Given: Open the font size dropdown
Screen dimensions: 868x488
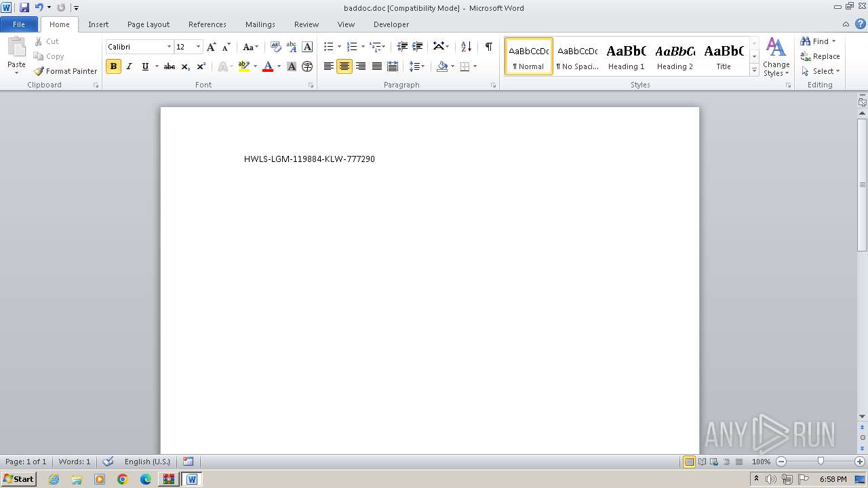Looking at the screenshot, I should pyautogui.click(x=198, y=47).
